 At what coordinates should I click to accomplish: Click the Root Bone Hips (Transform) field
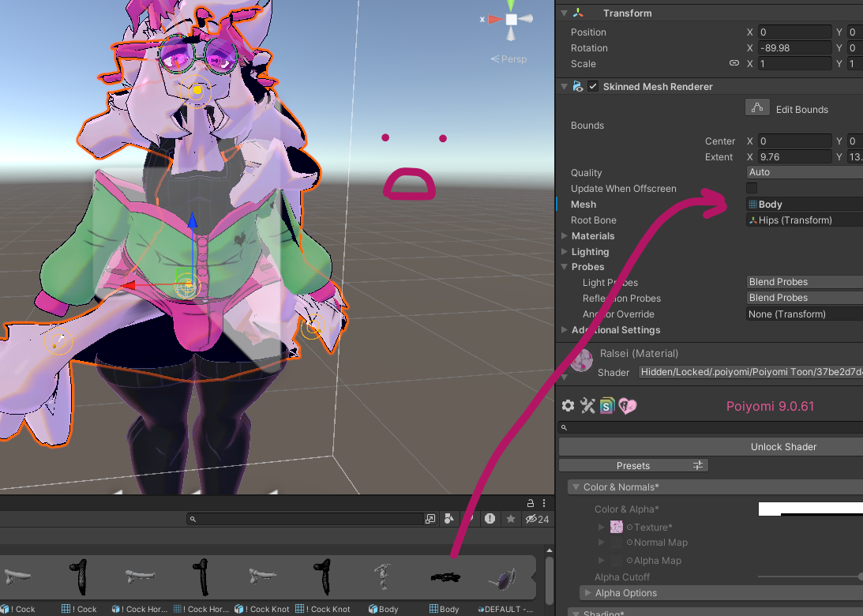(805, 220)
